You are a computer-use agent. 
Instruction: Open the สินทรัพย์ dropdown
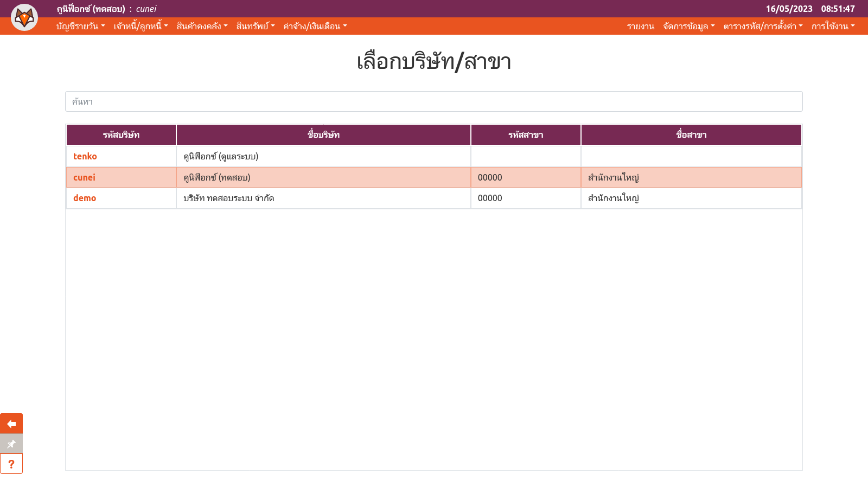tap(256, 26)
